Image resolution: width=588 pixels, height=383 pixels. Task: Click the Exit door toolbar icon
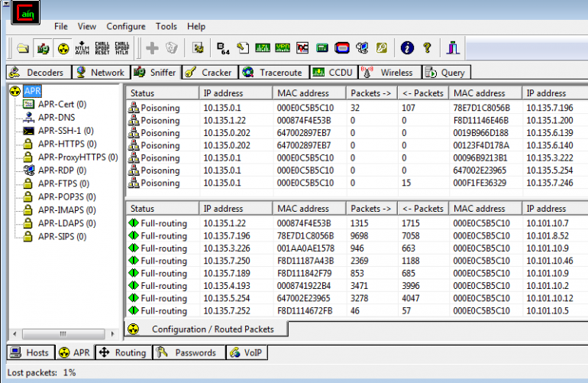pos(453,48)
